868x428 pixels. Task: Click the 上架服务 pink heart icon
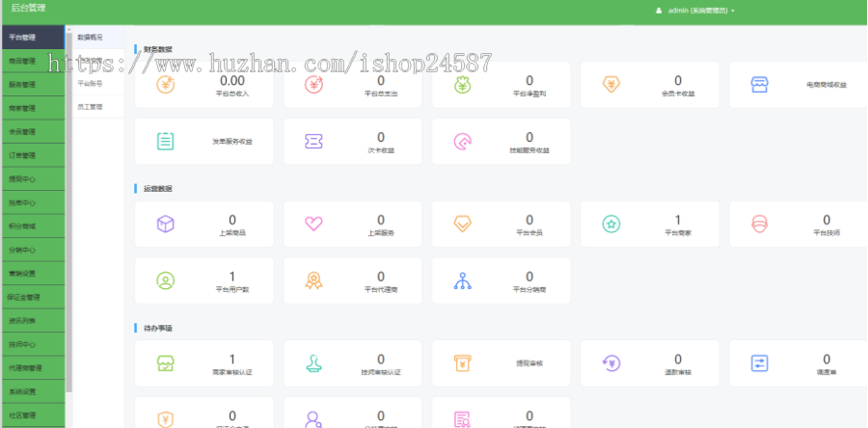click(x=313, y=224)
